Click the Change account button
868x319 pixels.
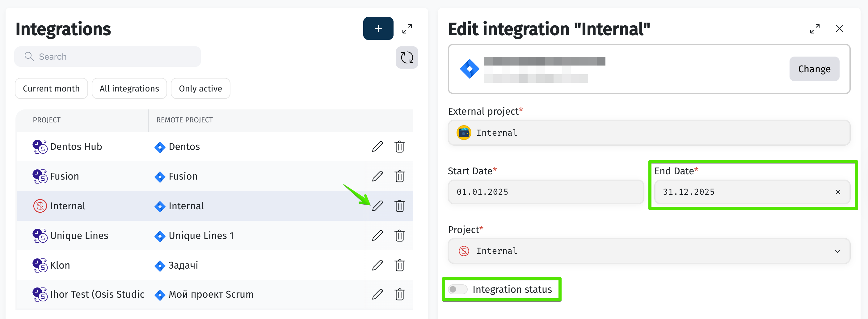tap(814, 69)
